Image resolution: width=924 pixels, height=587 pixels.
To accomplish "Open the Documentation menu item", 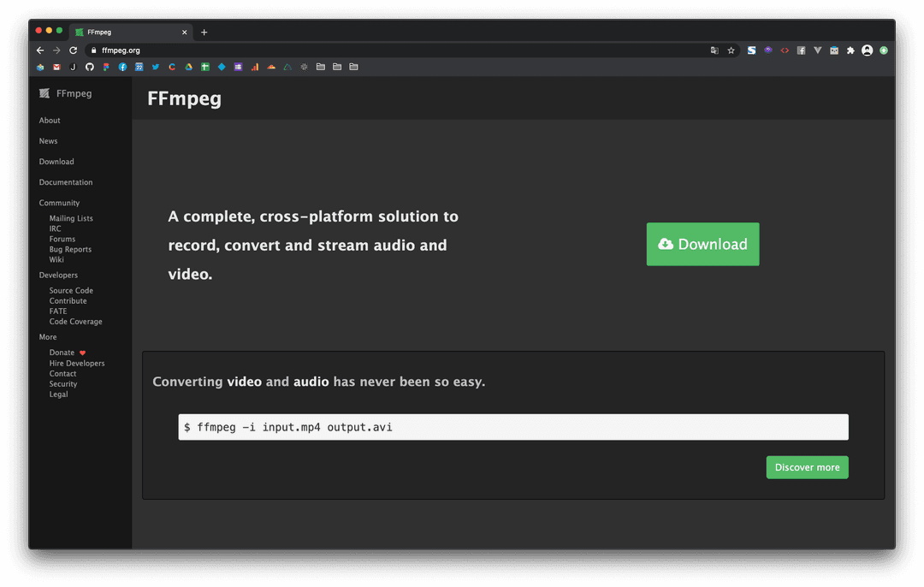I will click(x=66, y=181).
